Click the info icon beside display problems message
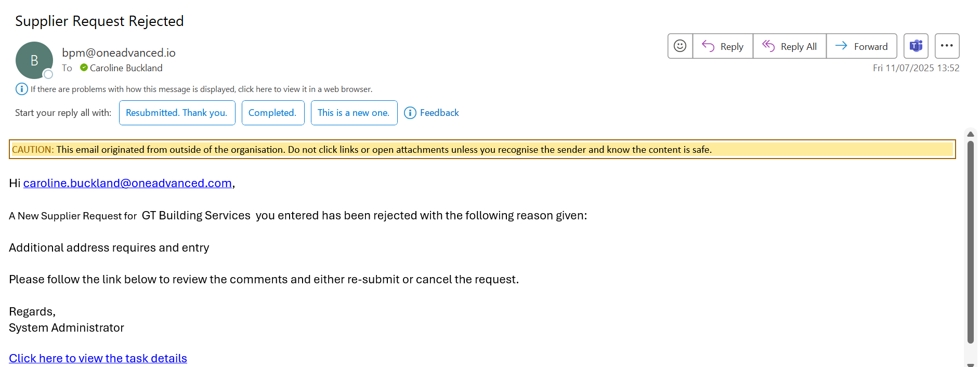980x367 pixels. coord(21,89)
